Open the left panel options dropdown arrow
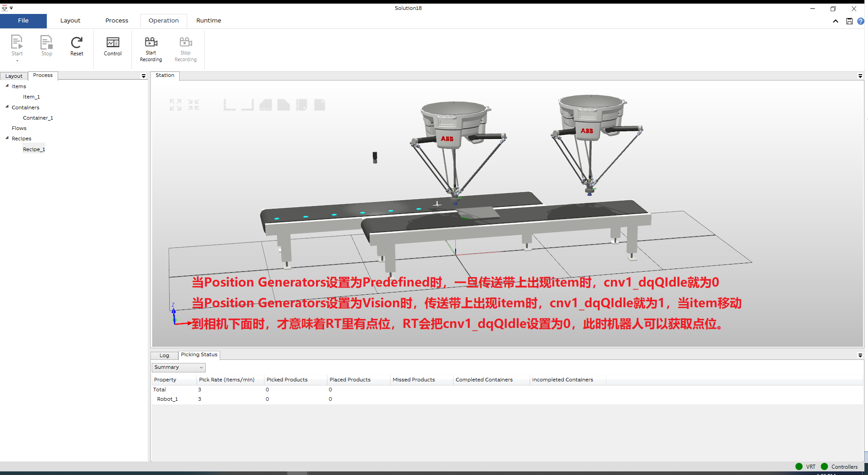The width and height of the screenshot is (868, 475). [x=144, y=76]
